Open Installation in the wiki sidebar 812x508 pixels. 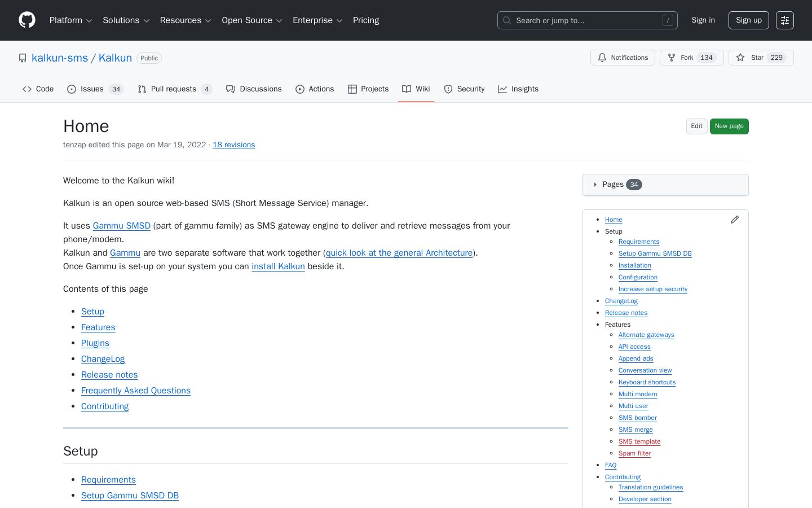click(x=635, y=265)
